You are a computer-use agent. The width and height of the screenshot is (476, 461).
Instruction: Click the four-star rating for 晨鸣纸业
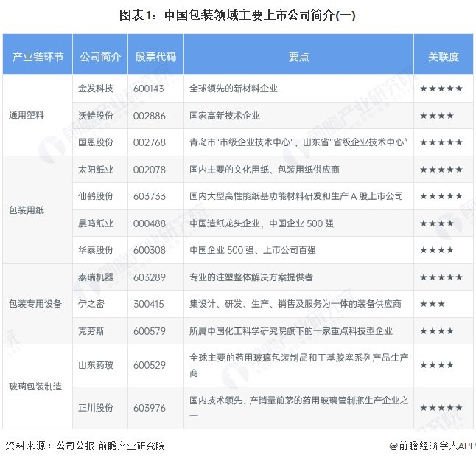(x=437, y=223)
